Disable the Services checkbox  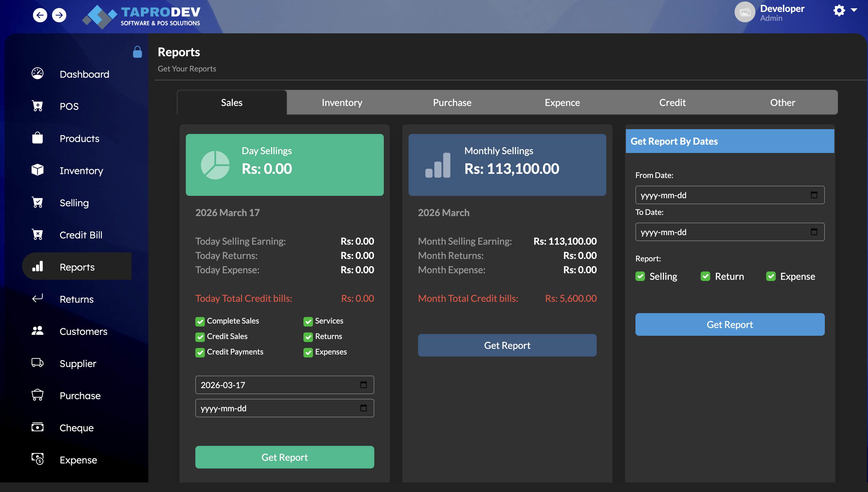[x=308, y=321]
